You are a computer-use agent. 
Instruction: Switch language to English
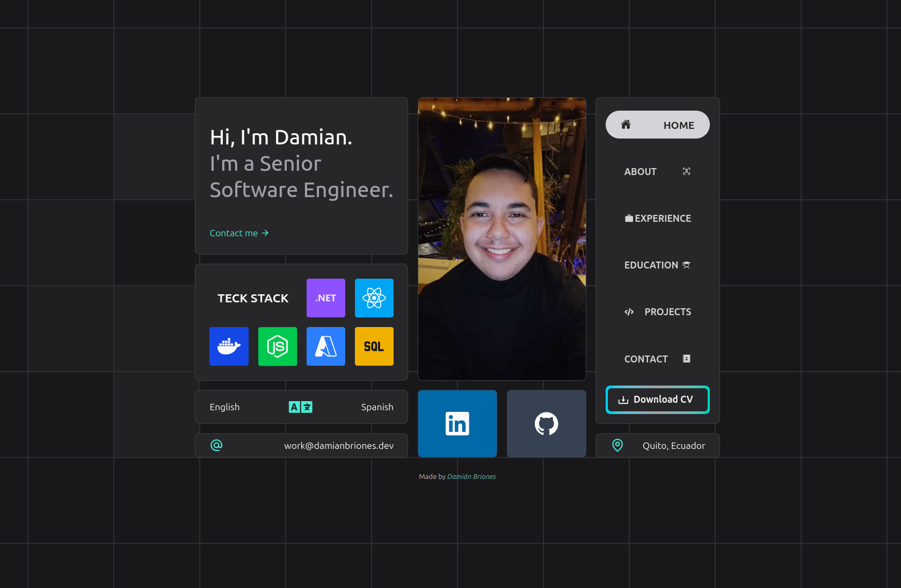(x=224, y=407)
